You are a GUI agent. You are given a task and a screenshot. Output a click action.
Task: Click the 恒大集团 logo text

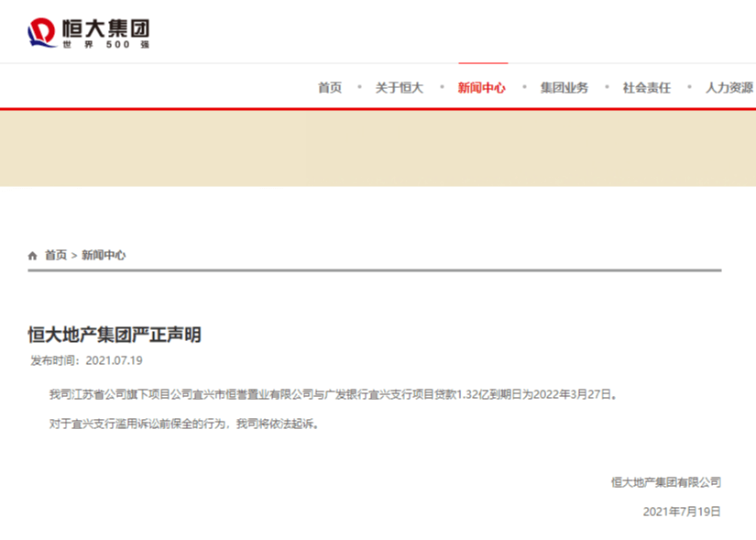105,28
